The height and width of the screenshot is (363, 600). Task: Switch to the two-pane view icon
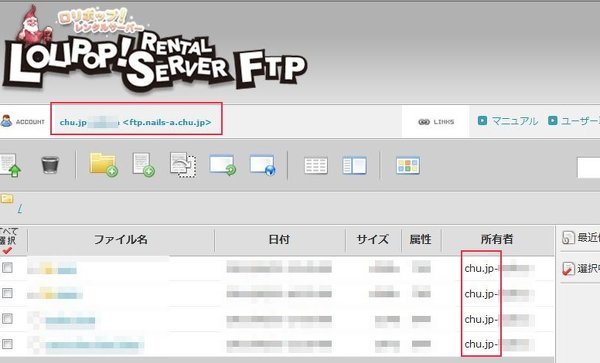tap(354, 165)
